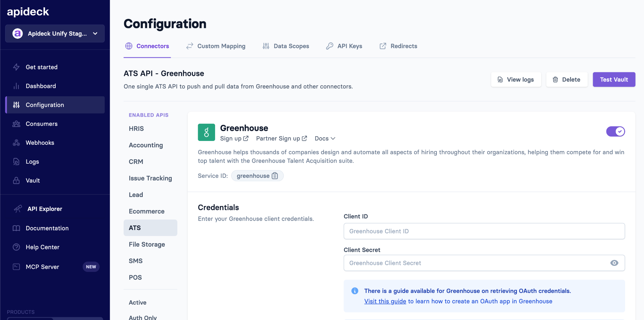The image size is (644, 320).
Task: Click the workspace avatar icon
Action: click(18, 33)
